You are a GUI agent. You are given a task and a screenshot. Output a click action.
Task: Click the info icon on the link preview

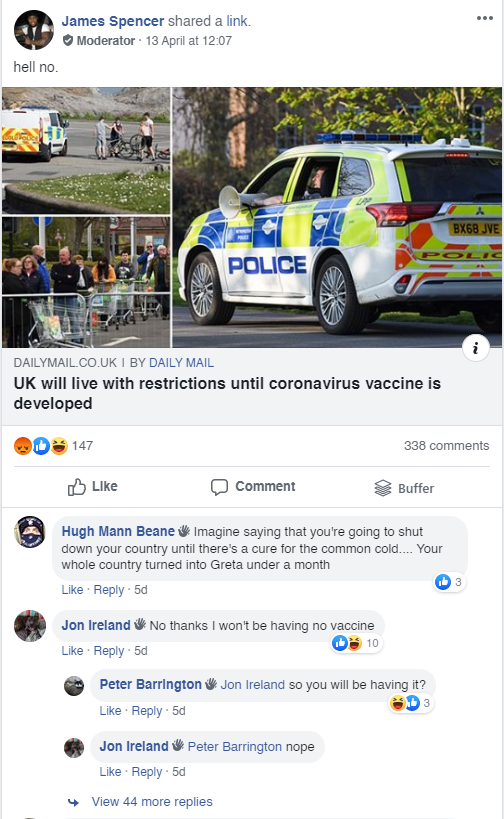point(475,348)
